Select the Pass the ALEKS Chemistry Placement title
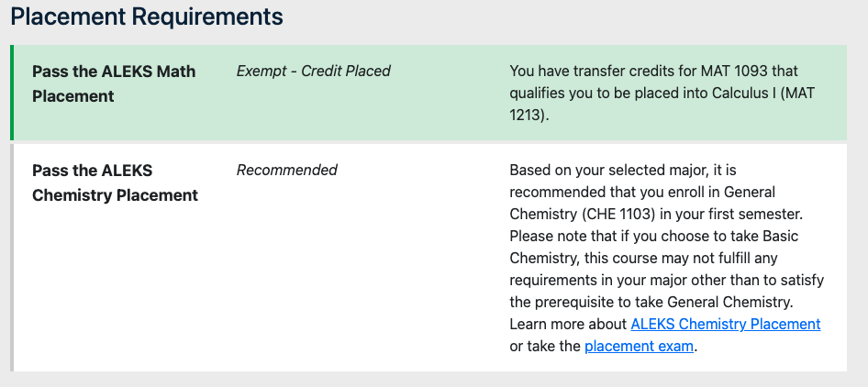 point(115,182)
